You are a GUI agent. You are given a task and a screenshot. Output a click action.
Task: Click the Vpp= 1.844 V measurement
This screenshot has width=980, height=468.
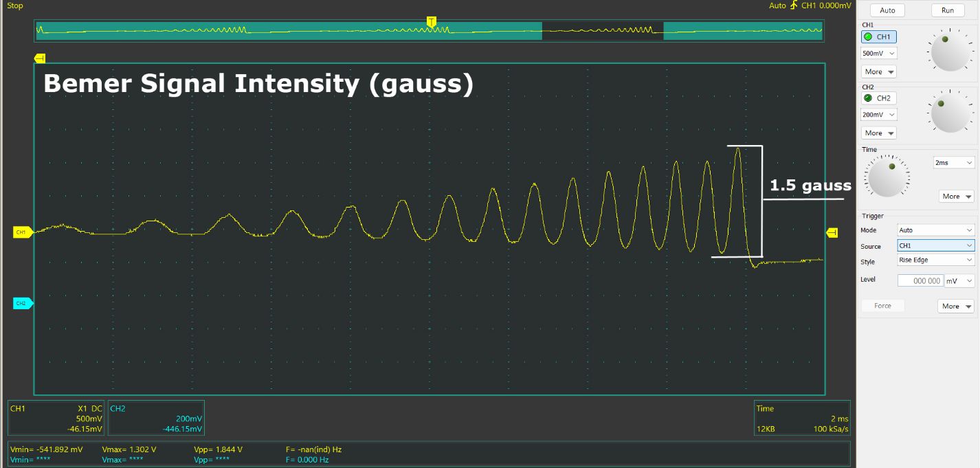pyautogui.click(x=219, y=449)
